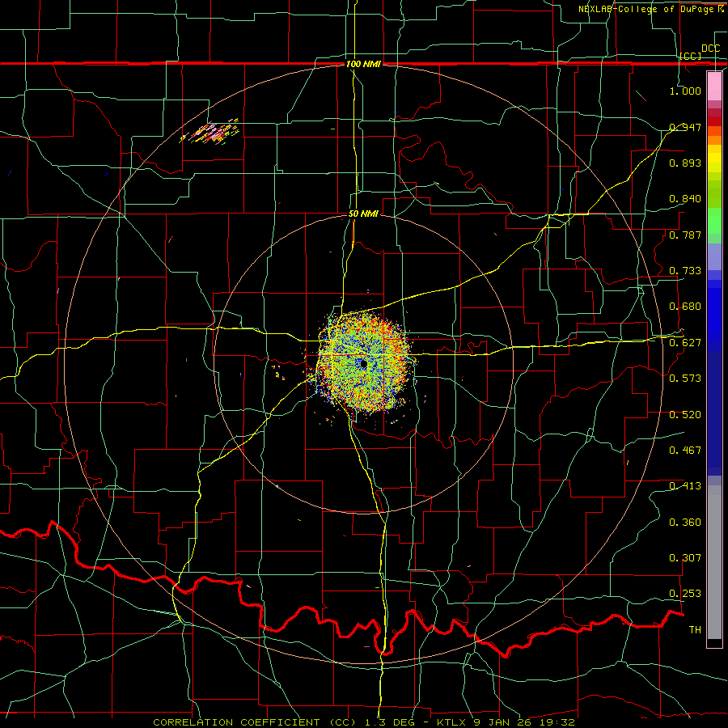
Task: Click the NEXLAB-College of DuPage credit text
Action: coord(652,9)
